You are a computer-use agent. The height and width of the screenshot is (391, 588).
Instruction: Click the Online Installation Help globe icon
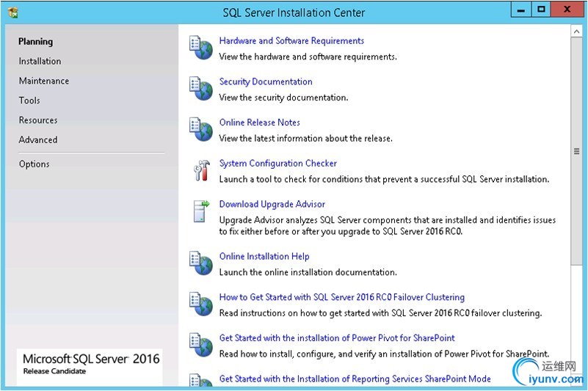[x=201, y=263]
